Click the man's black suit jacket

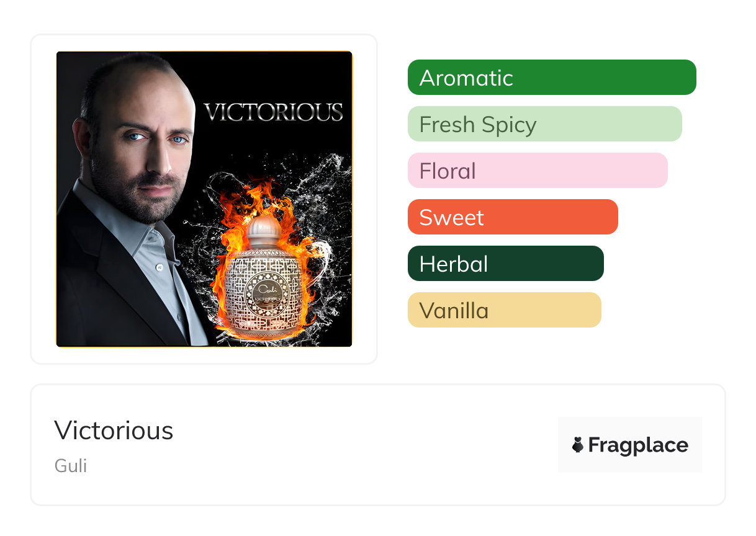(106, 285)
